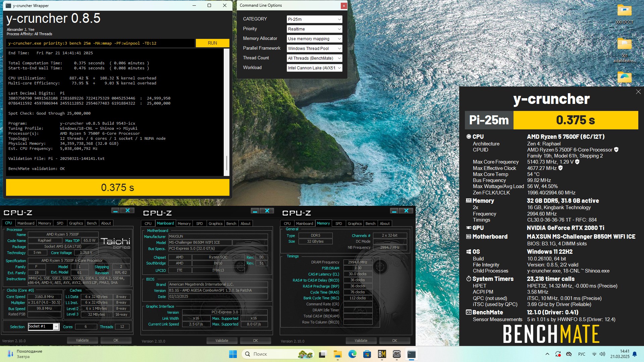Click the System Timers clock icon in BenchMate
The image size is (644, 362).
(x=469, y=279)
